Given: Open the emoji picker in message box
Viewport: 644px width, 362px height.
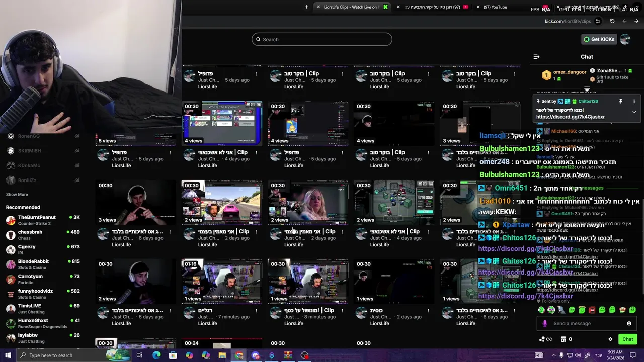Looking at the screenshot, I should coord(629,323).
